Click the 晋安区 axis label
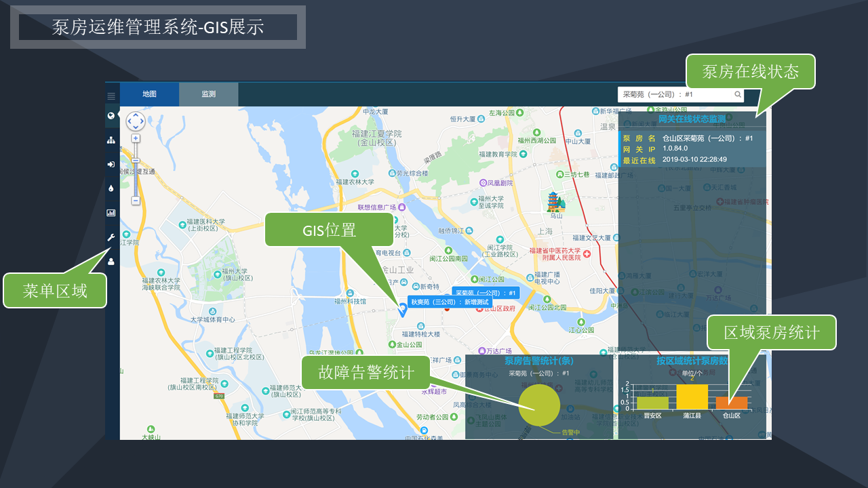Image resolution: width=868 pixels, height=488 pixels. point(652,415)
